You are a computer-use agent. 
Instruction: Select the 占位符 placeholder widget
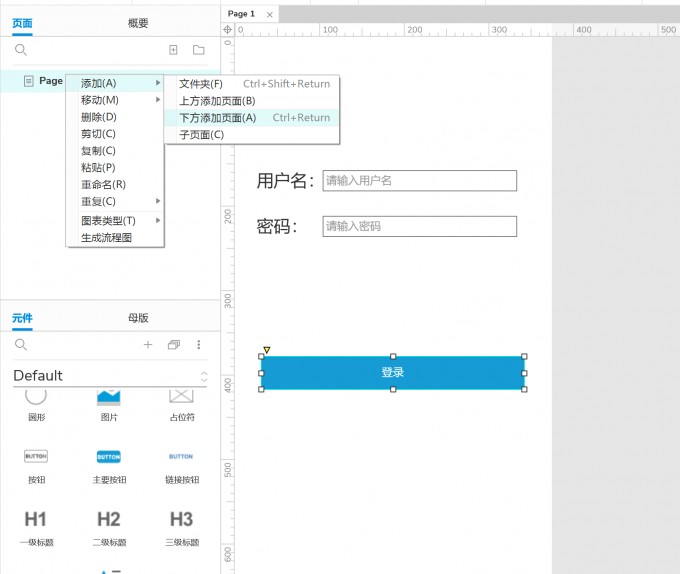pyautogui.click(x=182, y=405)
